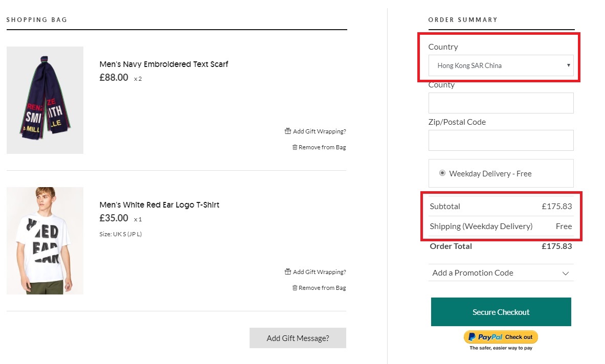
Task: Open the navy scarf product image
Action: point(45,100)
